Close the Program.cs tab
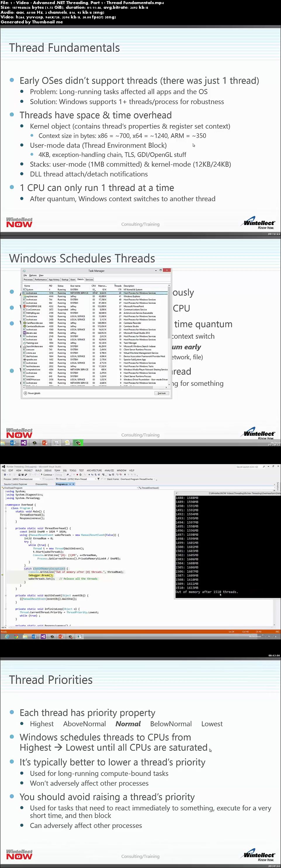The width and height of the screenshot is (281, 868). 73,484
